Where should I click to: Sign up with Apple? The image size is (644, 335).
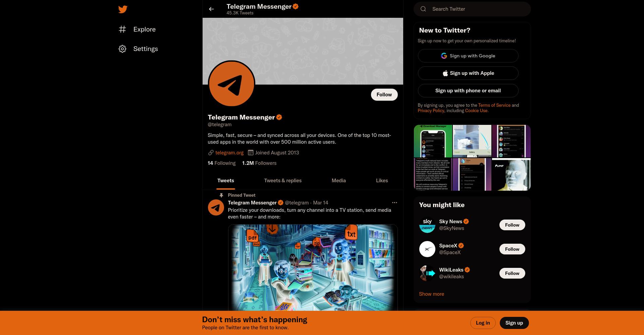pyautogui.click(x=468, y=73)
